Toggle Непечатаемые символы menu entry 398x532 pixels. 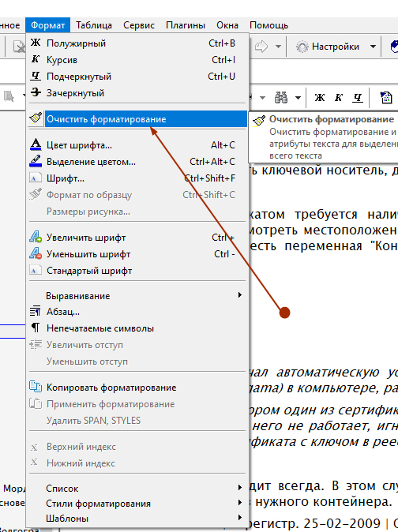(x=137, y=328)
